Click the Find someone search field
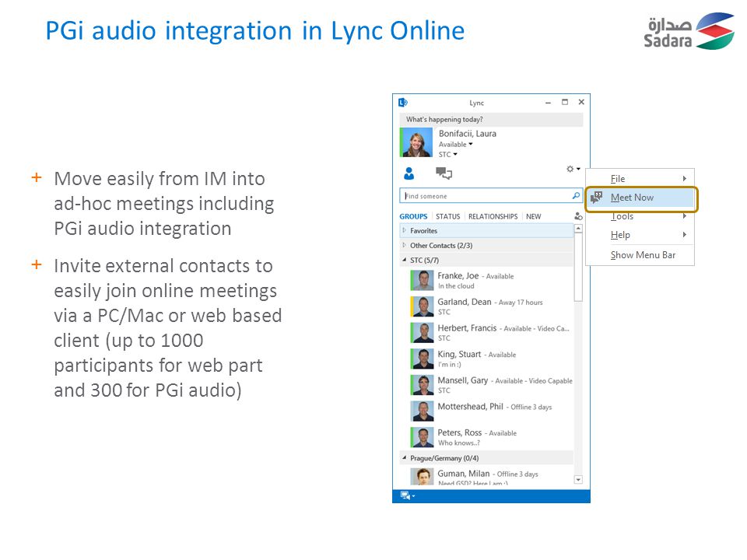747x560 pixels. coord(491,196)
